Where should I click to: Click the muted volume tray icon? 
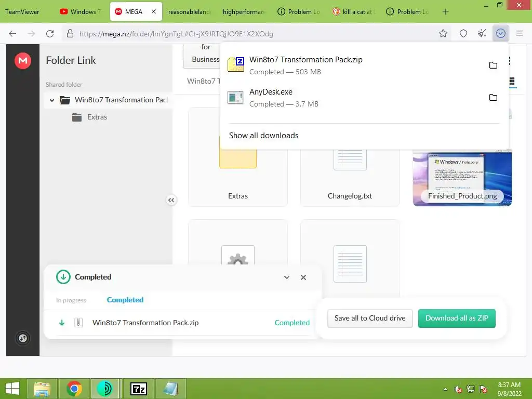[458, 389]
